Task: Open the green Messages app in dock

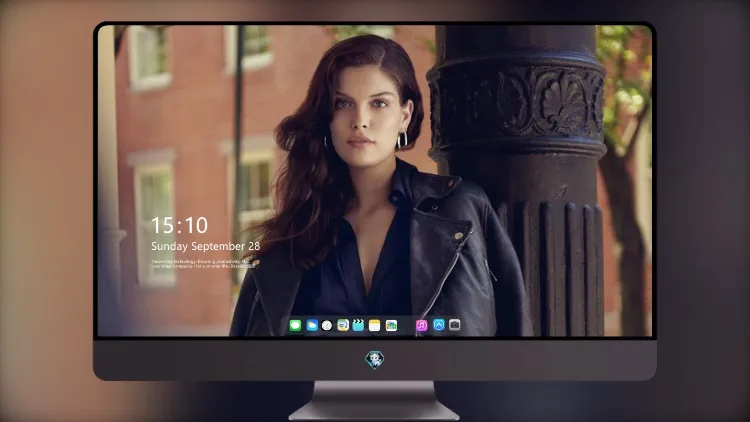Action: pyautogui.click(x=295, y=325)
